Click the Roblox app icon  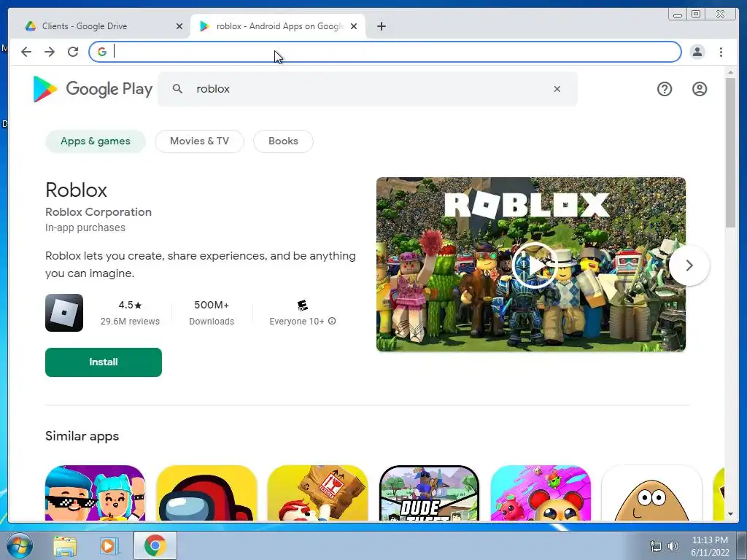point(64,312)
